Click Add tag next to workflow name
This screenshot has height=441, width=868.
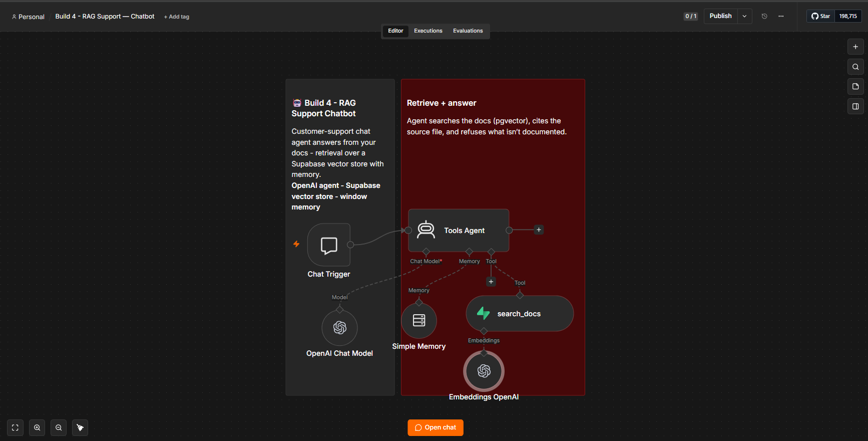[x=177, y=17]
